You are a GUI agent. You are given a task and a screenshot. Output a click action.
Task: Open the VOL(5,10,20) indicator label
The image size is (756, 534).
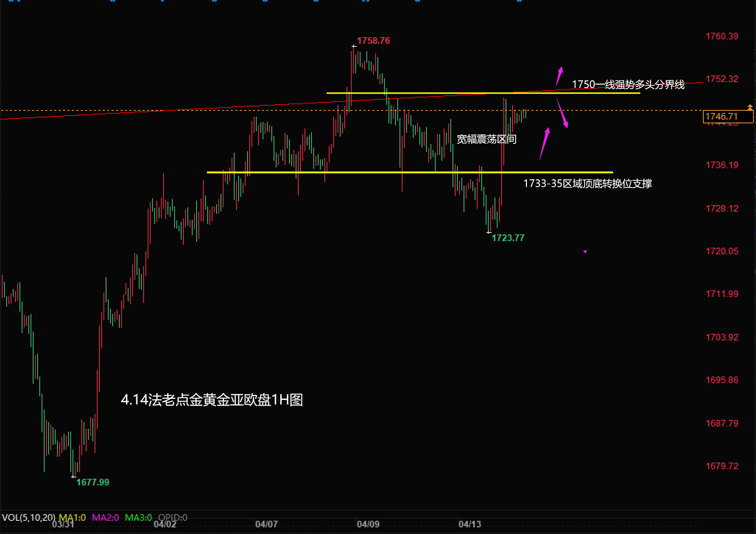(28, 517)
